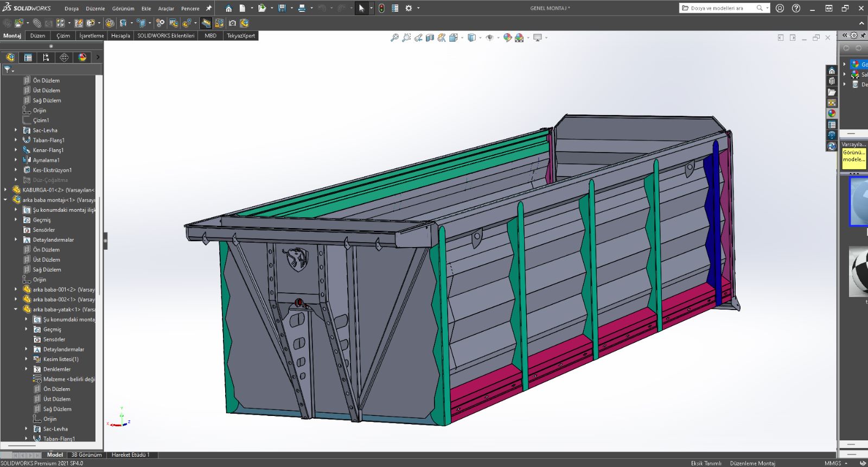Open the Görünüm menu
Viewport: 868px width, 467px height.
tap(123, 9)
